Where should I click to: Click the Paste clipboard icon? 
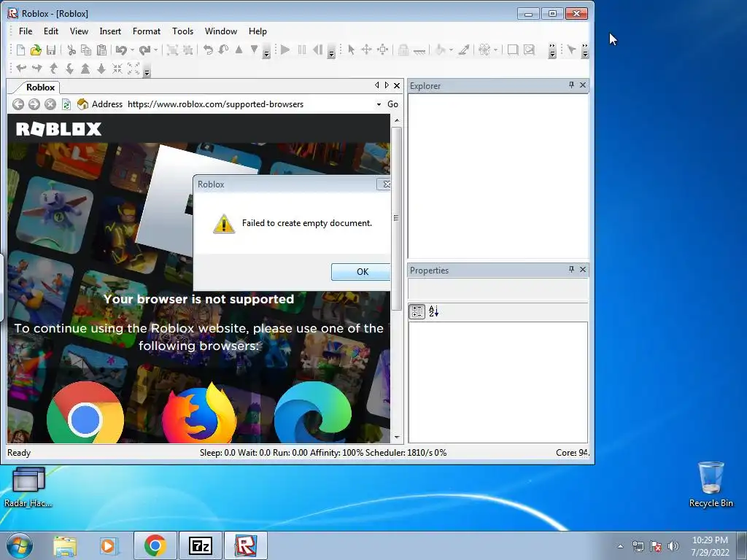[101, 50]
